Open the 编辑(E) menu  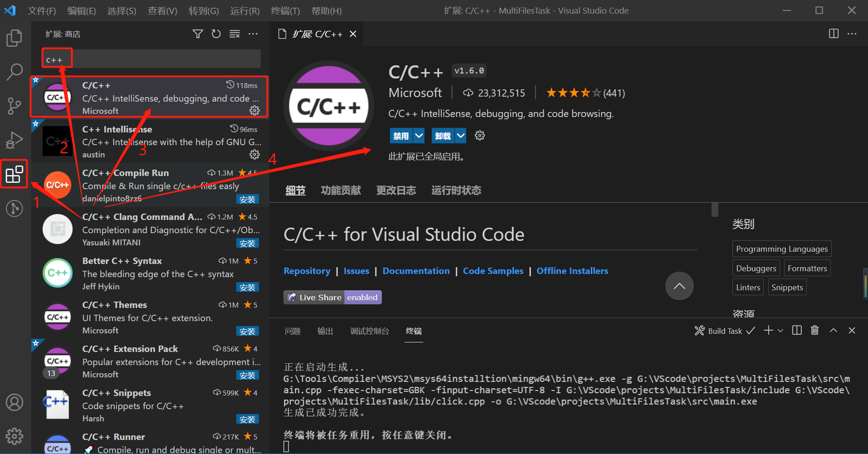82,10
